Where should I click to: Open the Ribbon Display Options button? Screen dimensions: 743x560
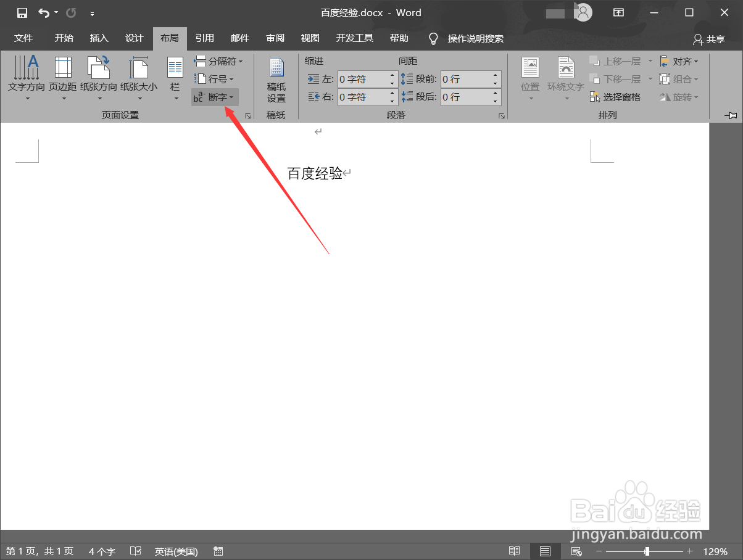click(x=618, y=12)
